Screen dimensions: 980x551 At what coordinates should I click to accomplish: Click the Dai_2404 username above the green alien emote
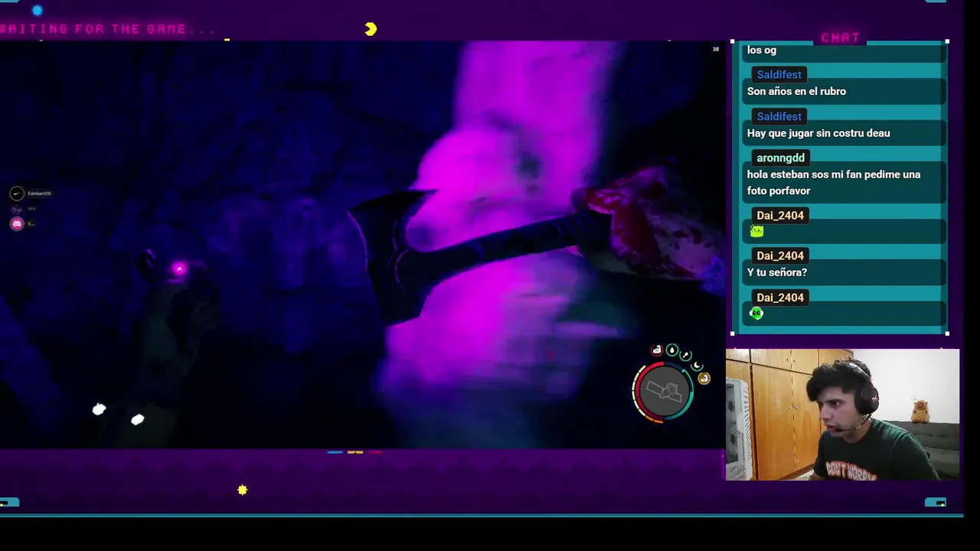(x=780, y=298)
